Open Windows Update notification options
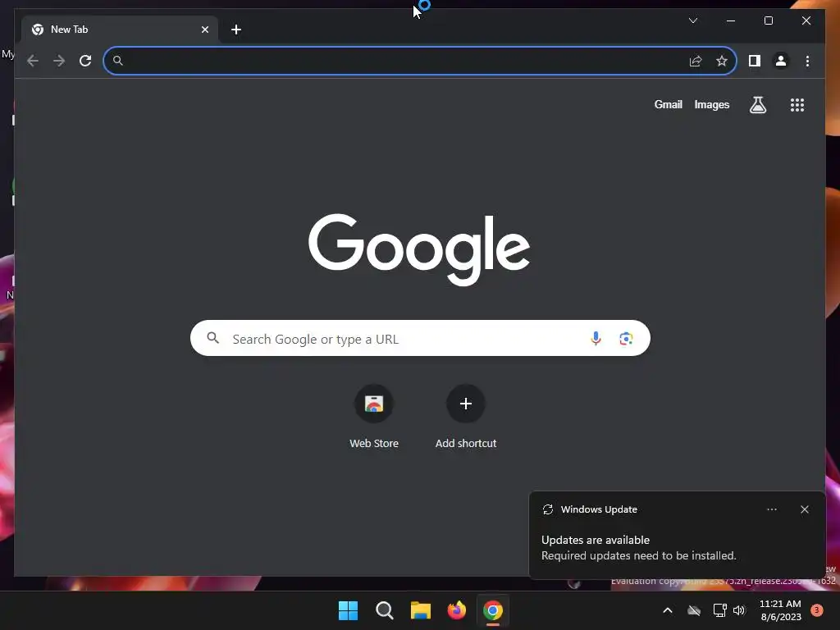Viewport: 840px width, 630px height. (771, 509)
